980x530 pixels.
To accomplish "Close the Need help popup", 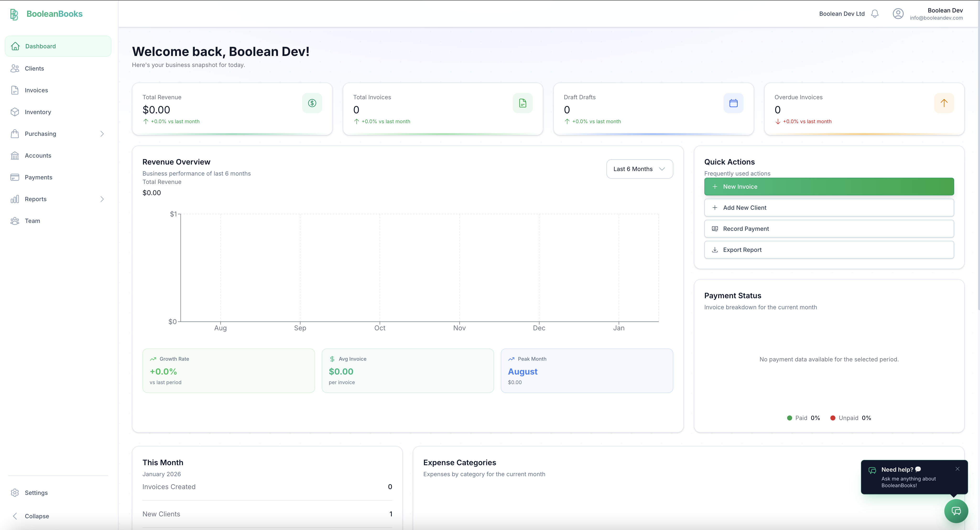I will point(957,469).
